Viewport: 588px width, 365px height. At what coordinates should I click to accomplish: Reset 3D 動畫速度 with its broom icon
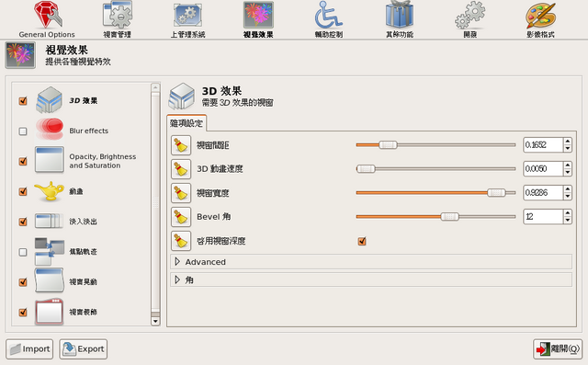181,169
